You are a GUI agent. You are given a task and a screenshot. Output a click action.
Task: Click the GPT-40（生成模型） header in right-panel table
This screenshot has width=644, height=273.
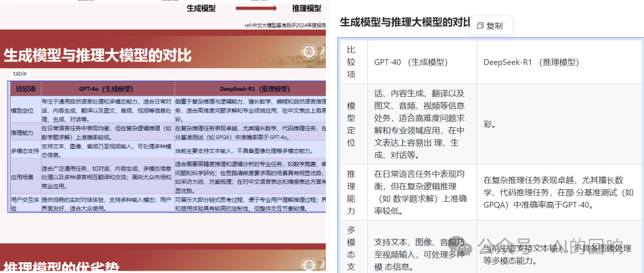[x=422, y=62]
